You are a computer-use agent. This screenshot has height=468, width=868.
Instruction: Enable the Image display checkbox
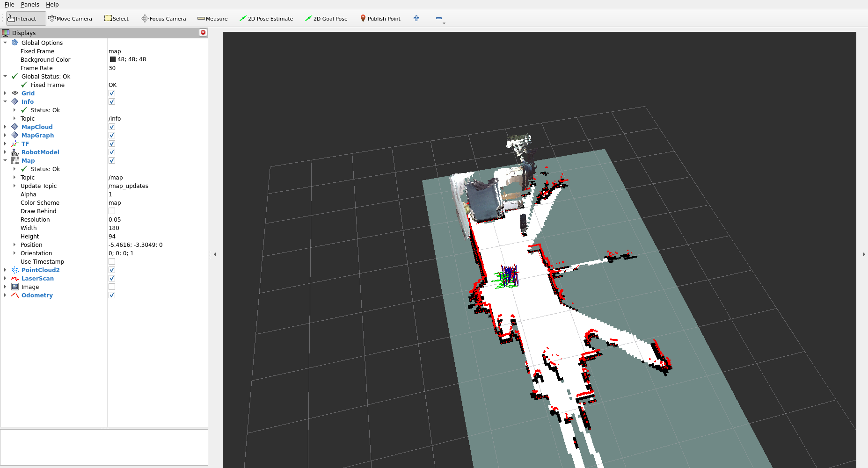click(112, 287)
